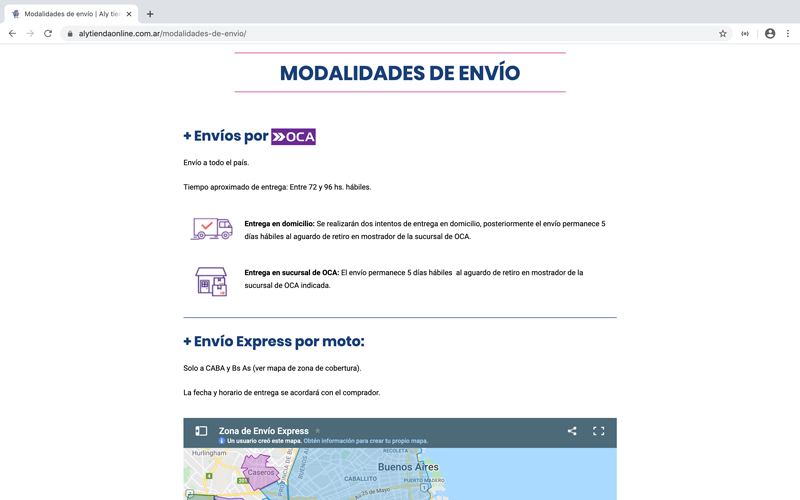Click the extension icon in toolbar
The width and height of the screenshot is (800, 500).
pyautogui.click(x=745, y=33)
